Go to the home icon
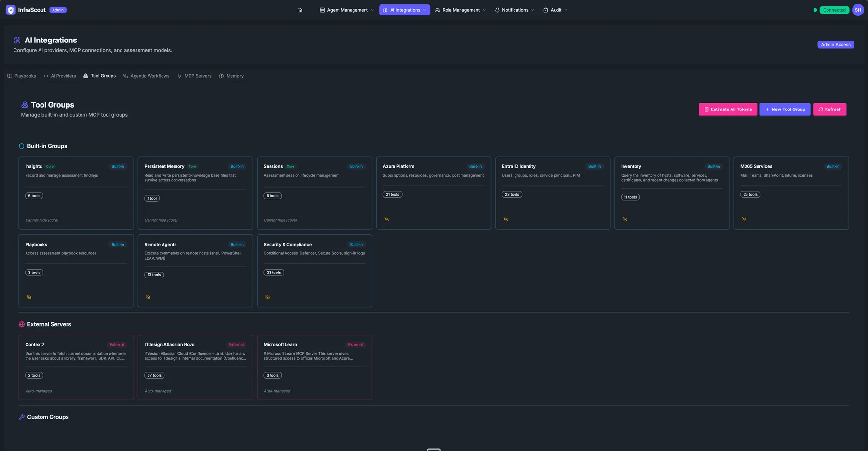Image resolution: width=868 pixels, height=451 pixels. (300, 10)
